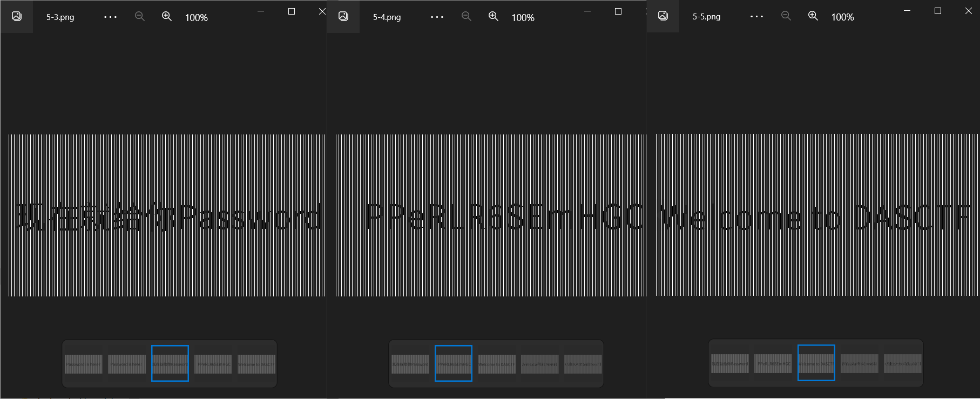The height and width of the screenshot is (399, 980).
Task: Zoom in on the 5-4.png image
Action: (x=494, y=17)
